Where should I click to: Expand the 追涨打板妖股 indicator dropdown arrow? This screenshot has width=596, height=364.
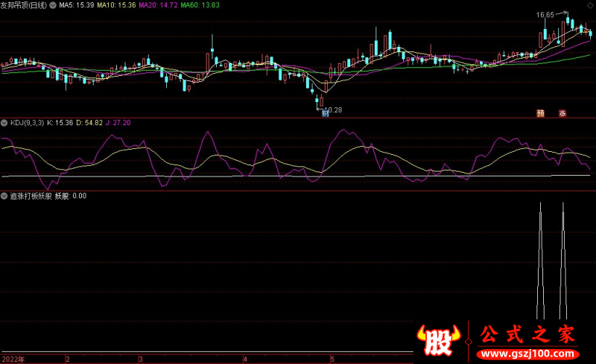[4, 197]
